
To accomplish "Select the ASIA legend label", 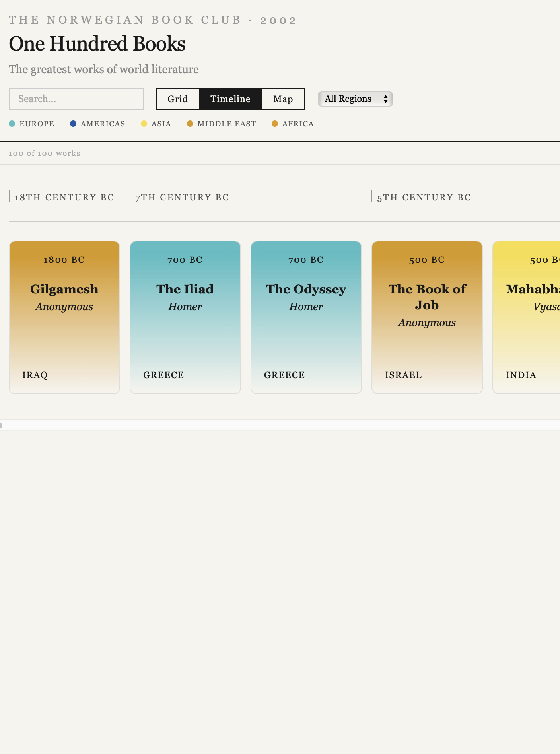I will (161, 124).
